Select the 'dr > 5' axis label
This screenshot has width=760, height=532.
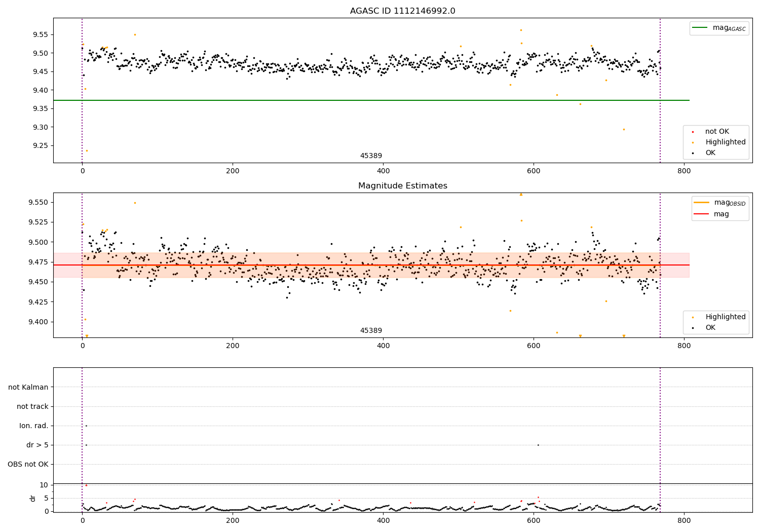37,445
